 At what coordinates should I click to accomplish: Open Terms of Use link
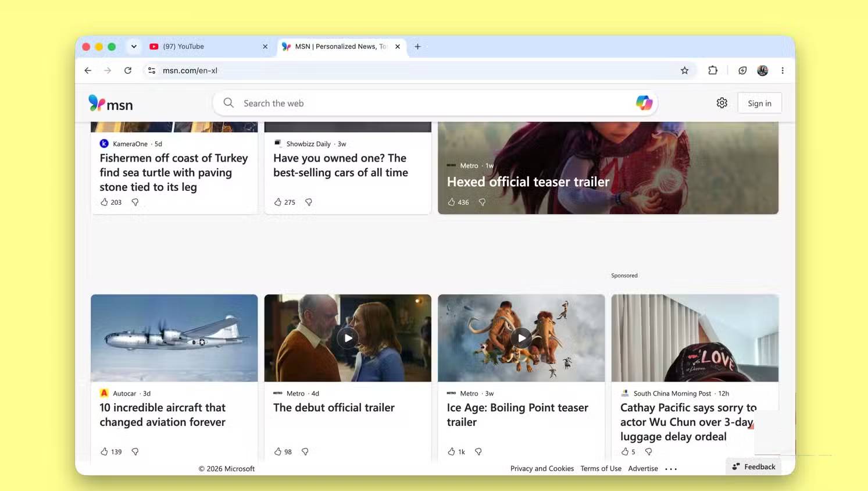tap(601, 468)
